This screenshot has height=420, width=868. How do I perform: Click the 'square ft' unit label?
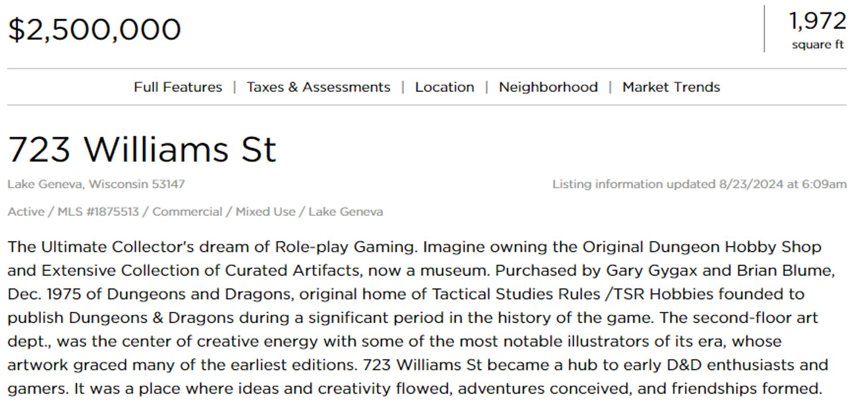coord(817,45)
